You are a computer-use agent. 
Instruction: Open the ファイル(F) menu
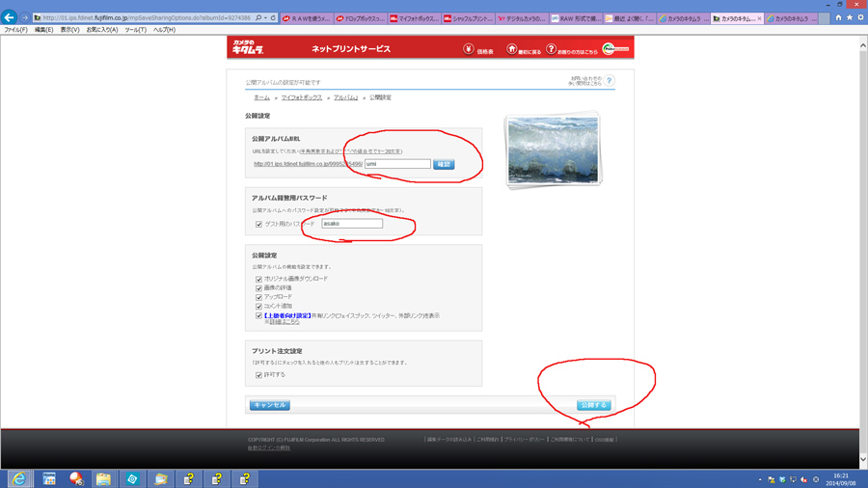15,30
